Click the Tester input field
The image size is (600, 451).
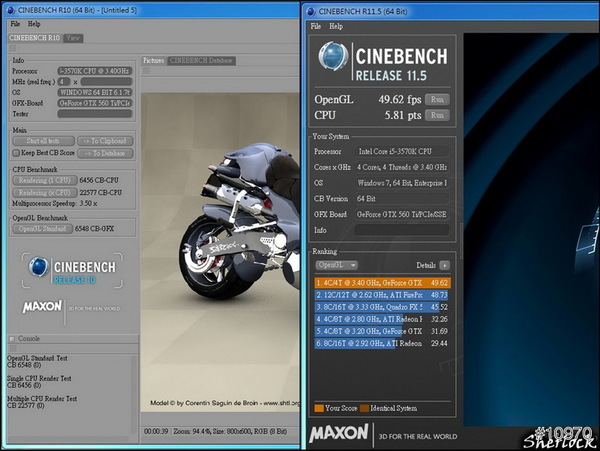[x=93, y=113]
